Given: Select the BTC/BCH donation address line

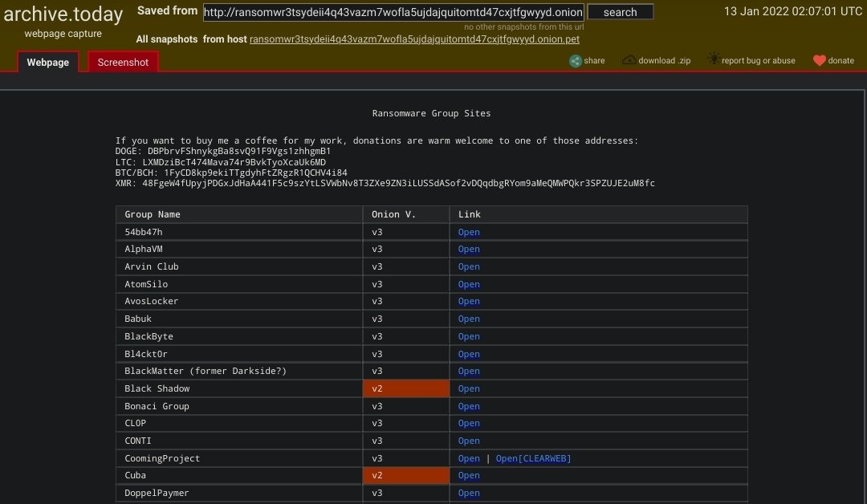Looking at the screenshot, I should coord(231,173).
